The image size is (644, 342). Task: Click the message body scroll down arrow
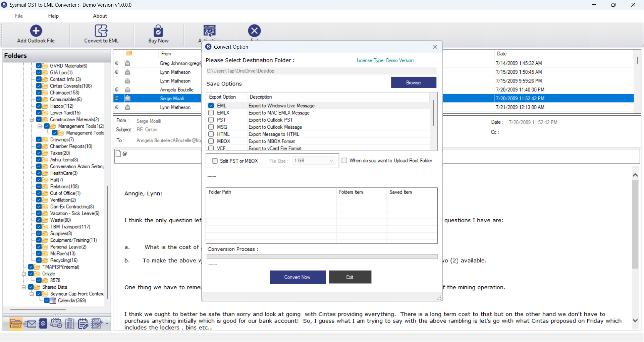(635, 321)
